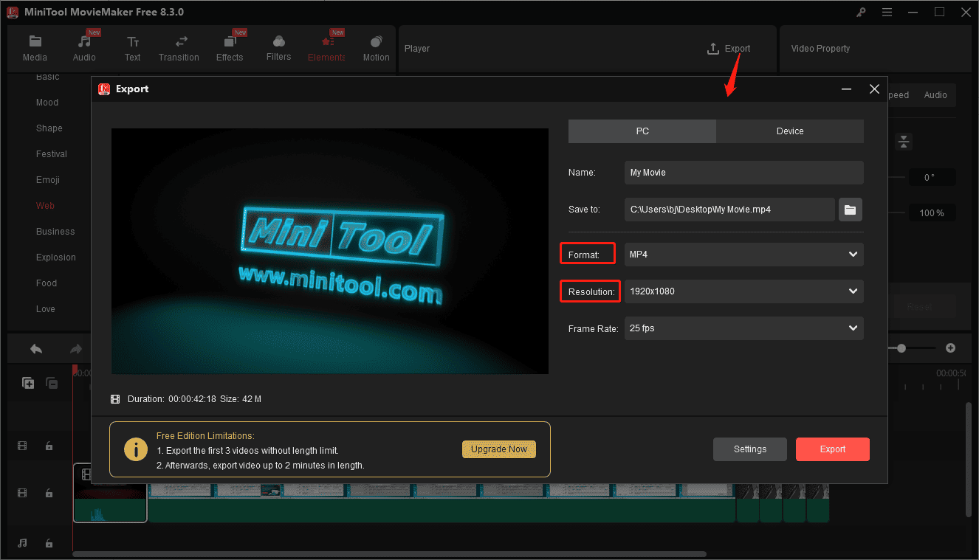The width and height of the screenshot is (979, 560).
Task: Click the remove track icon
Action: click(52, 383)
